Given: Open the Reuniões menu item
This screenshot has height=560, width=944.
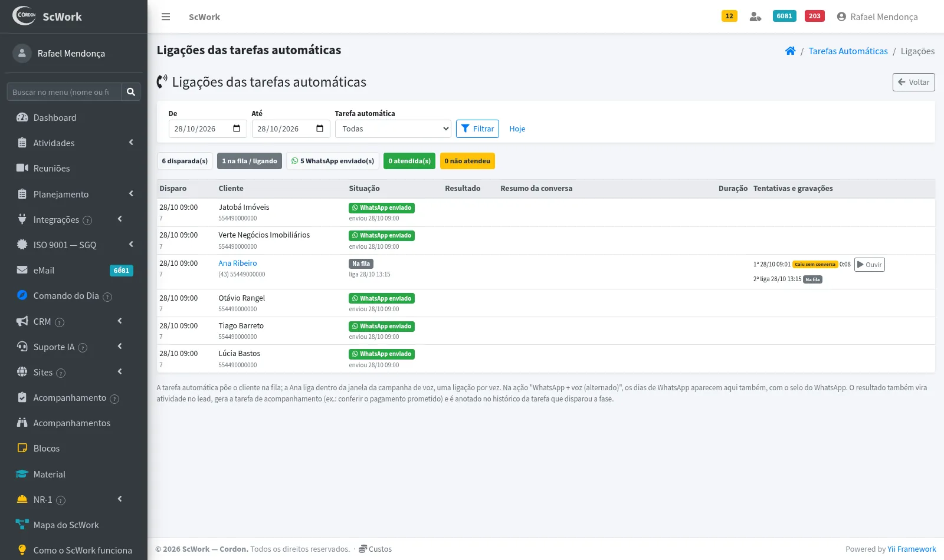Looking at the screenshot, I should (x=74, y=168).
